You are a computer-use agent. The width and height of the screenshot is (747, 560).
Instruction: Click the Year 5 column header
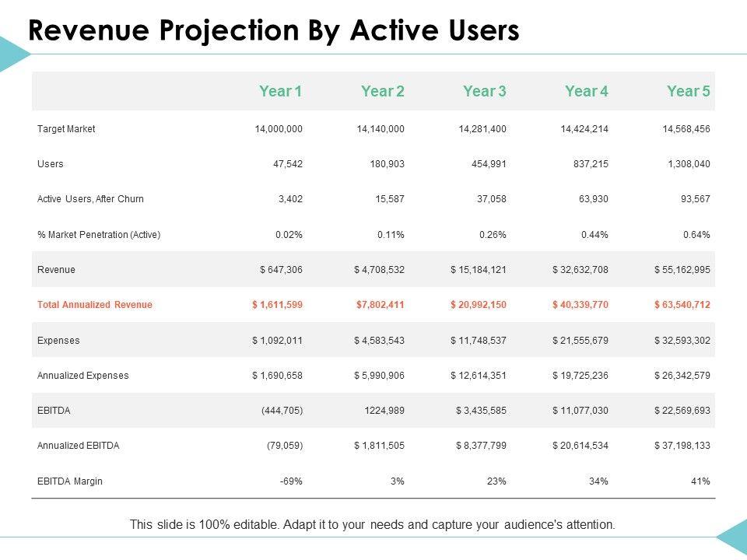point(688,92)
